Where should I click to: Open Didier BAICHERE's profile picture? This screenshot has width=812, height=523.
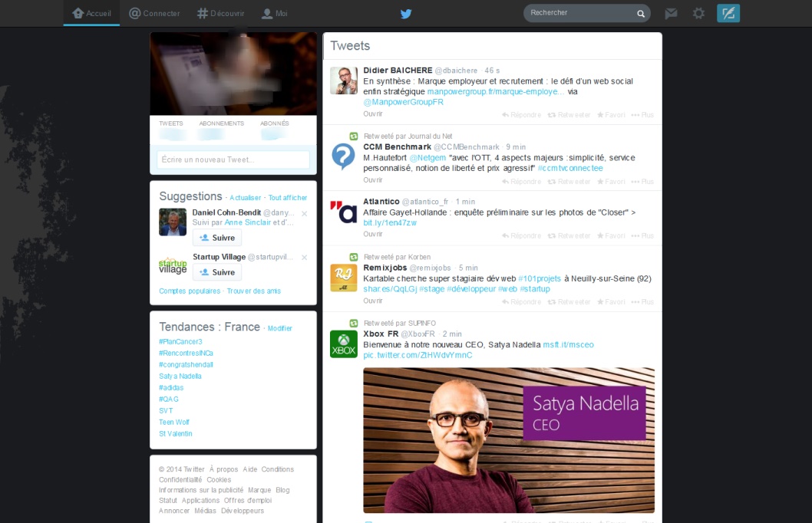pos(344,81)
